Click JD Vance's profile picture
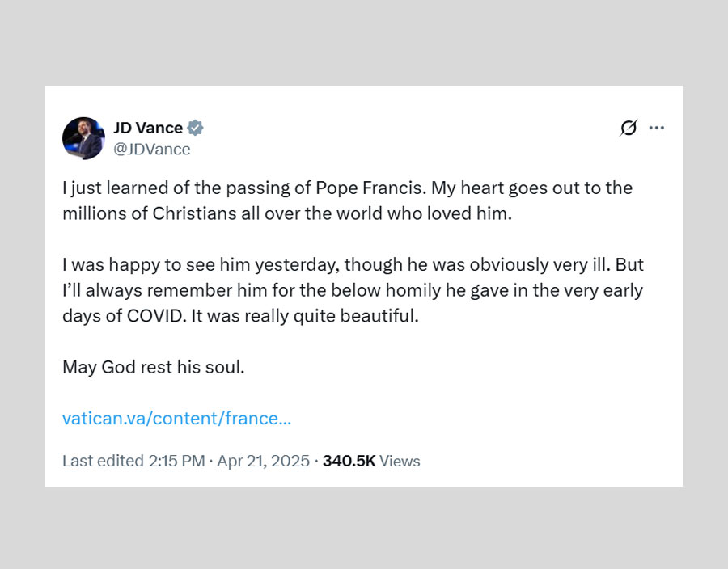Screen dimensions: 728x569 pos(83,138)
